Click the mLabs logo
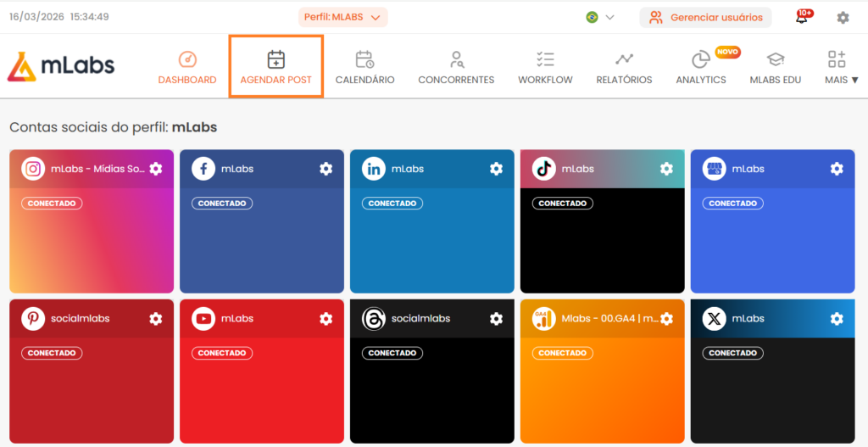Viewport: 868px width, 447px height. [x=61, y=66]
